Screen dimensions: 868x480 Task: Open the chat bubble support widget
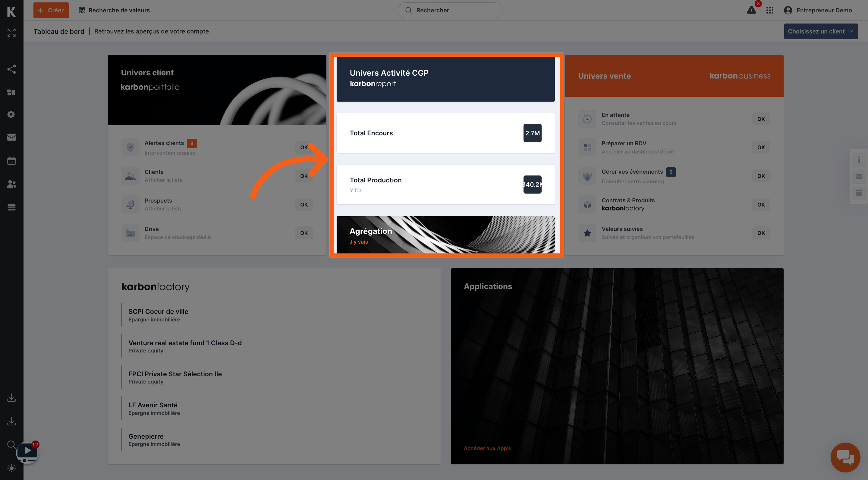coord(845,457)
